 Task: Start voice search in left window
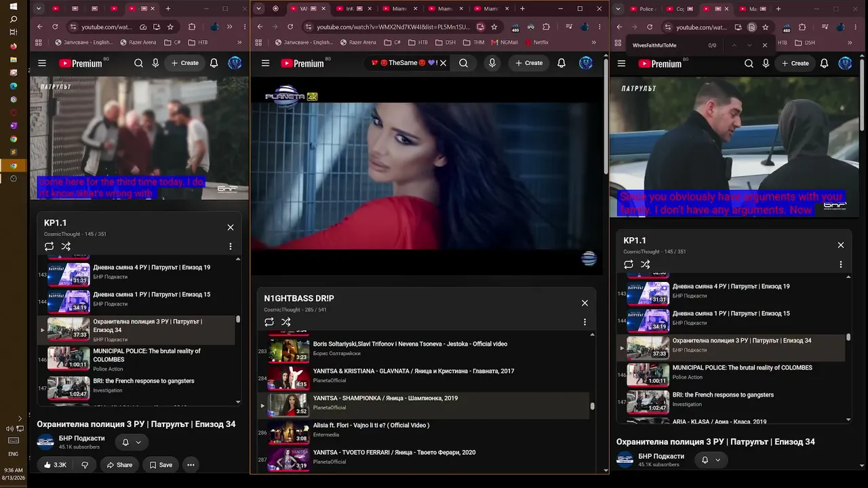[155, 63]
